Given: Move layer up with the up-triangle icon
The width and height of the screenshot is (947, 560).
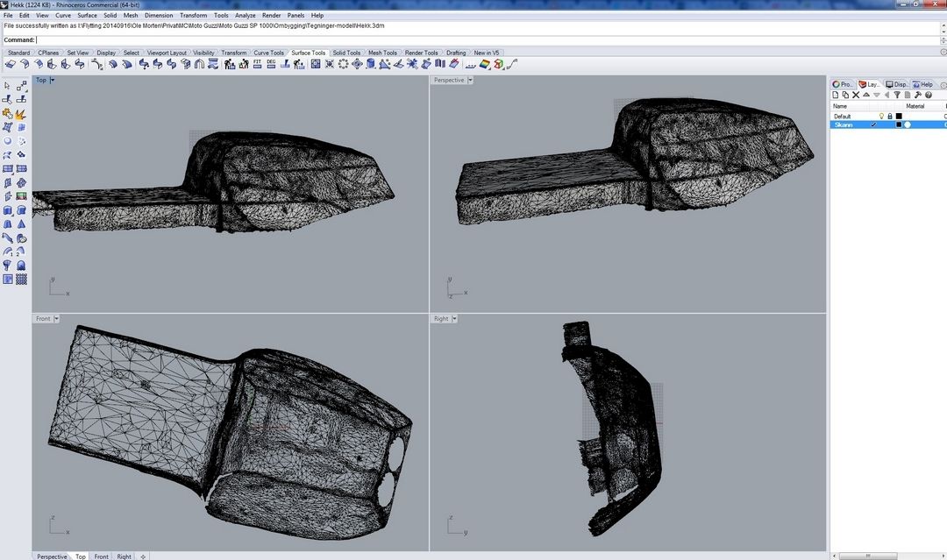Looking at the screenshot, I should pos(866,95).
